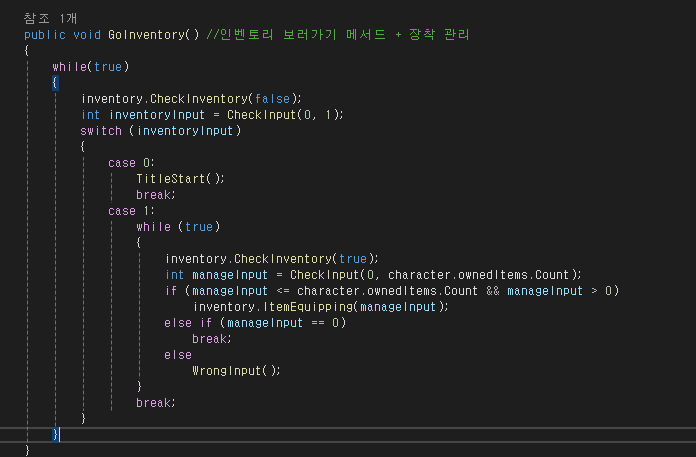Click the 'TitleStart();' call
The width and height of the screenshot is (696, 457).
pos(181,179)
